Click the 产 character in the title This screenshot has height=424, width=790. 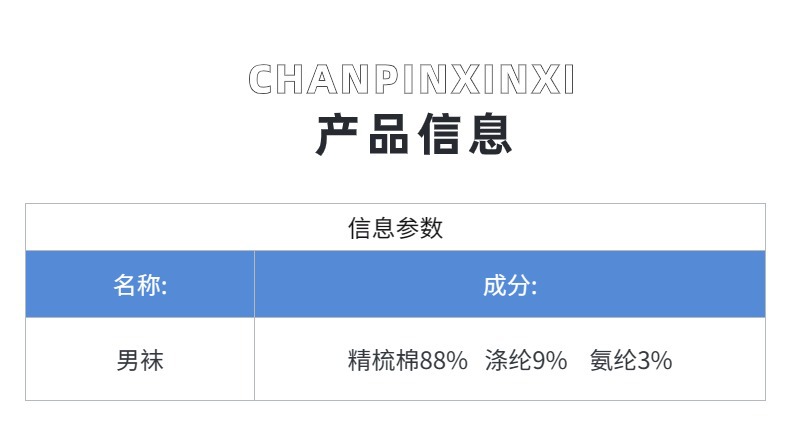click(x=336, y=136)
